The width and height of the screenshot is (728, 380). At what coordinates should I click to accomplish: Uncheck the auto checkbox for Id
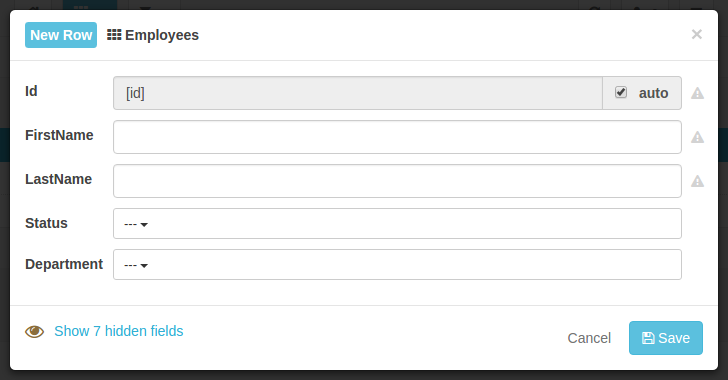pos(621,92)
